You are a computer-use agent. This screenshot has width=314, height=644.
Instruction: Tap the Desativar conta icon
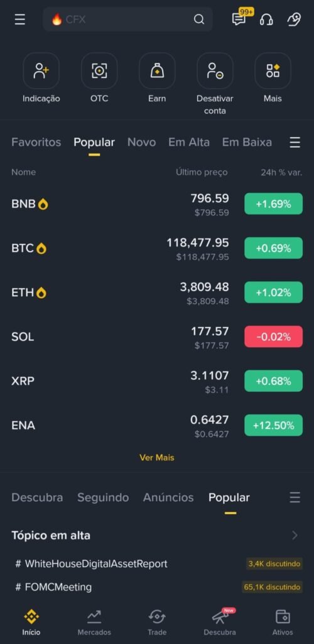(215, 70)
